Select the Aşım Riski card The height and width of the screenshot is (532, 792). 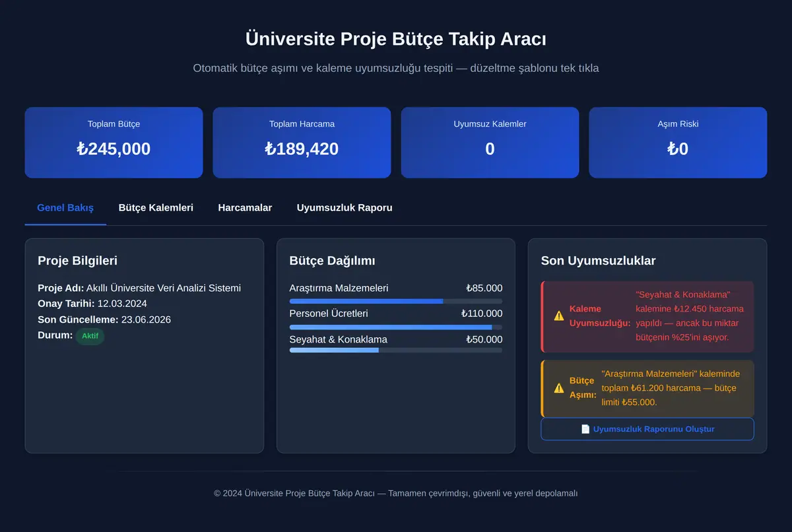[678, 143]
